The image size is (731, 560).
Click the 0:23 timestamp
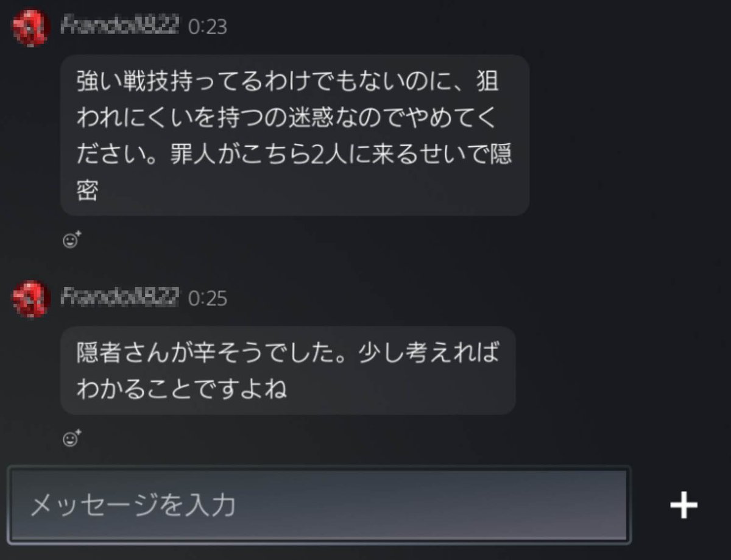207,27
